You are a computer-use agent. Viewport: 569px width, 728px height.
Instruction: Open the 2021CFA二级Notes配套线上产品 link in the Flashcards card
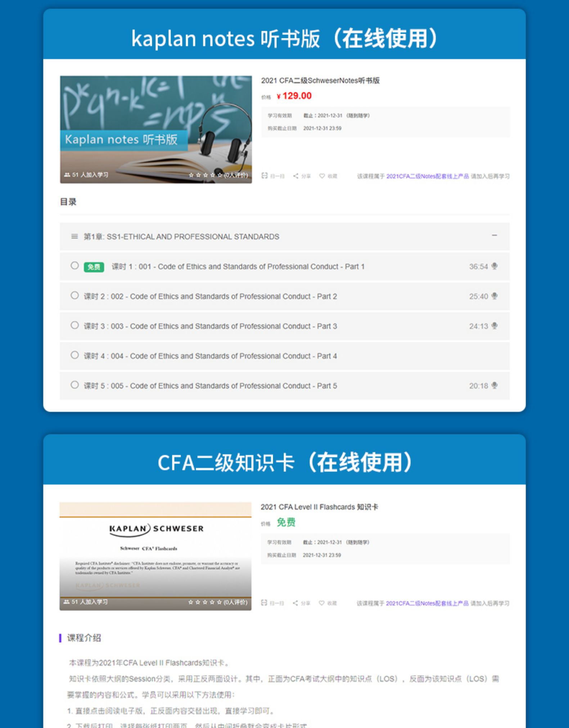(427, 603)
